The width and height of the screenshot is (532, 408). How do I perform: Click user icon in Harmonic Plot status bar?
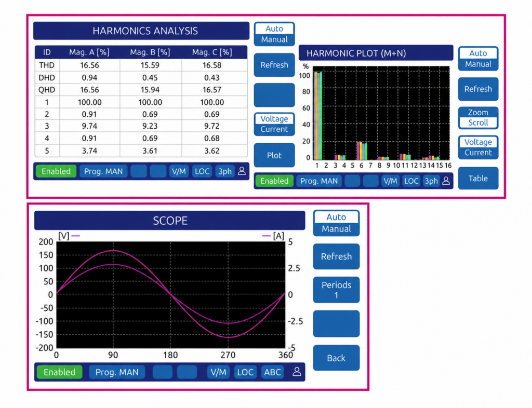coord(446,181)
